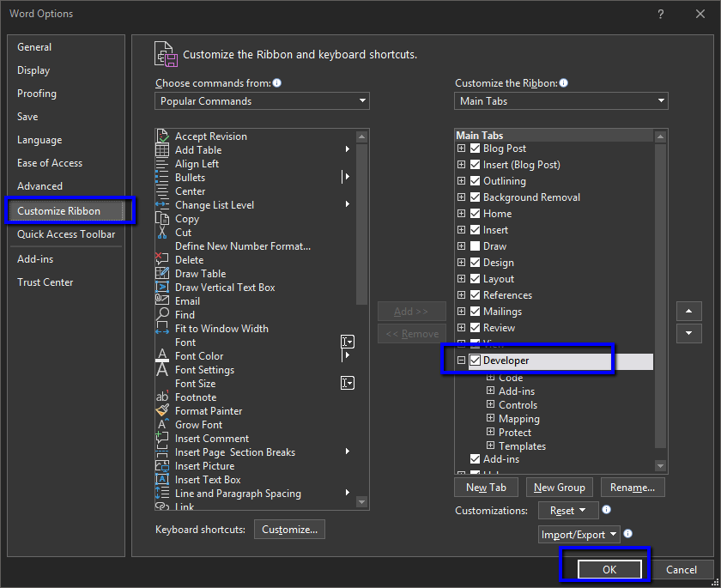Click the Move Up arrow button

[x=688, y=312]
